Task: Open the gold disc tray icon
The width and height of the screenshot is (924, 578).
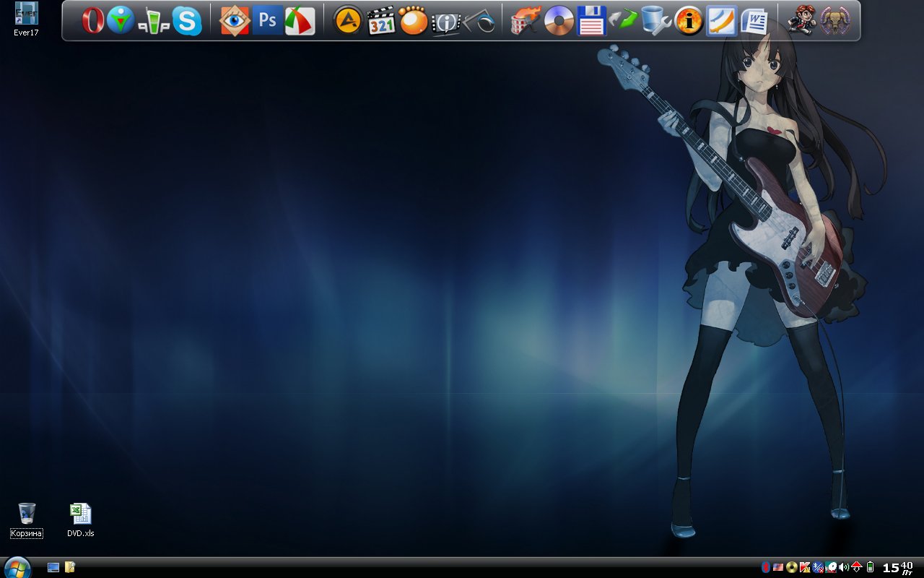Action: (x=792, y=567)
